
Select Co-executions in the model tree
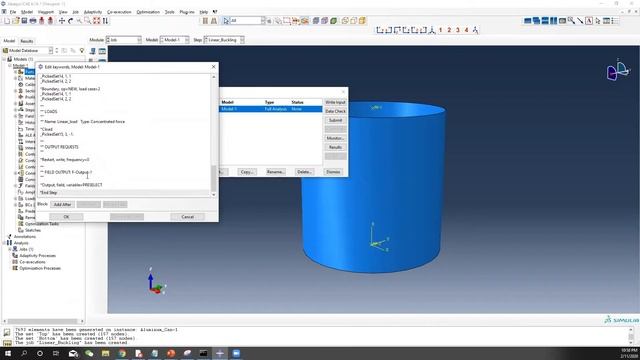point(32,262)
